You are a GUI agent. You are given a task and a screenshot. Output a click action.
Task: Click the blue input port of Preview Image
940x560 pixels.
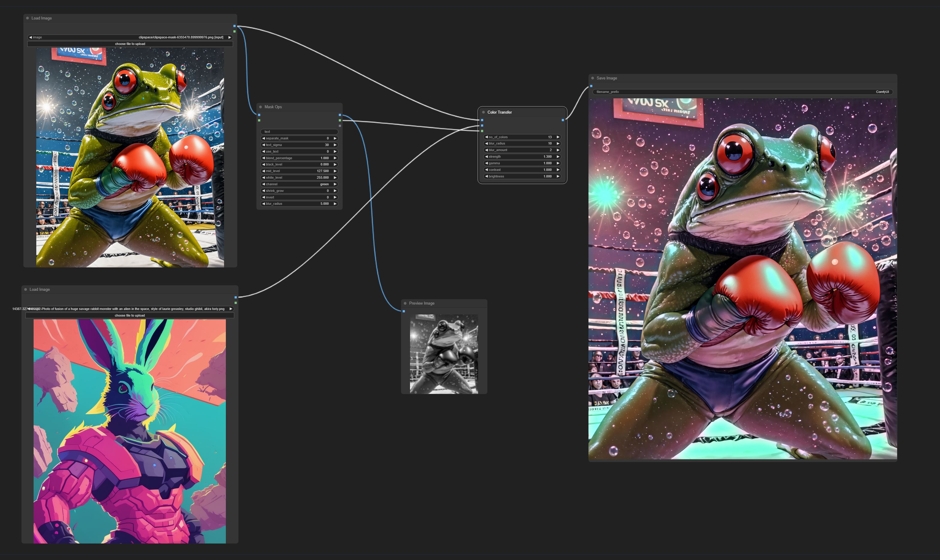tap(403, 311)
